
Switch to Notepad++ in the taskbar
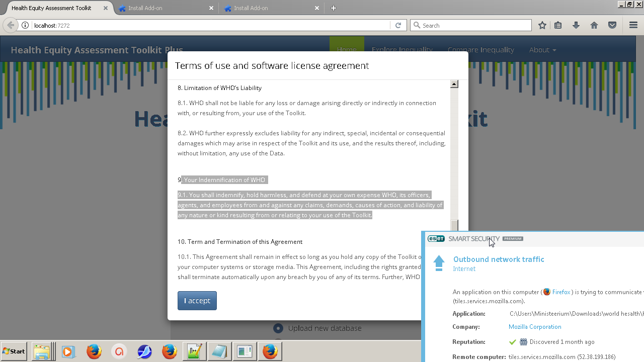(195, 351)
